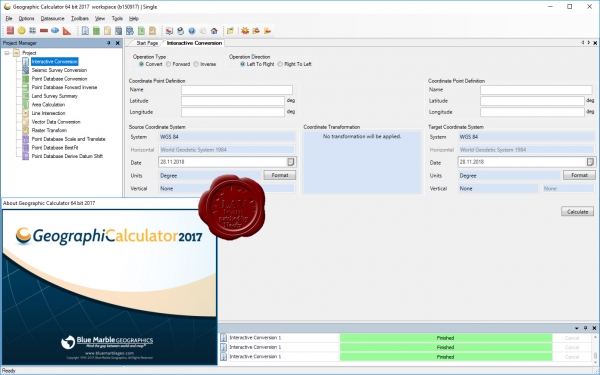The width and height of the screenshot is (600, 375).
Task: Select Seismic Survey Conversion tree item
Action: (x=59, y=70)
